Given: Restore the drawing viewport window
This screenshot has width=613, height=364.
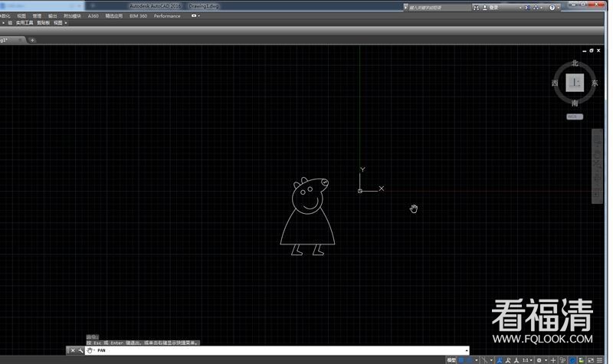Looking at the screenshot, I should pos(592,51).
